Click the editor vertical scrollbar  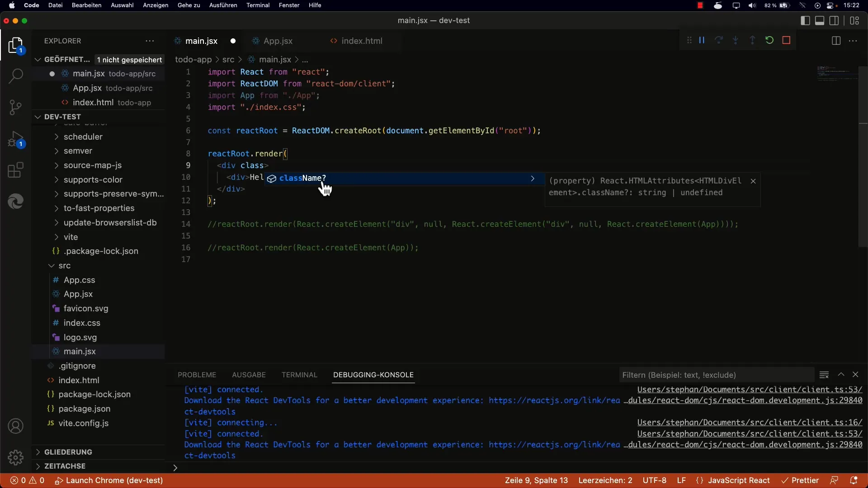point(863,156)
